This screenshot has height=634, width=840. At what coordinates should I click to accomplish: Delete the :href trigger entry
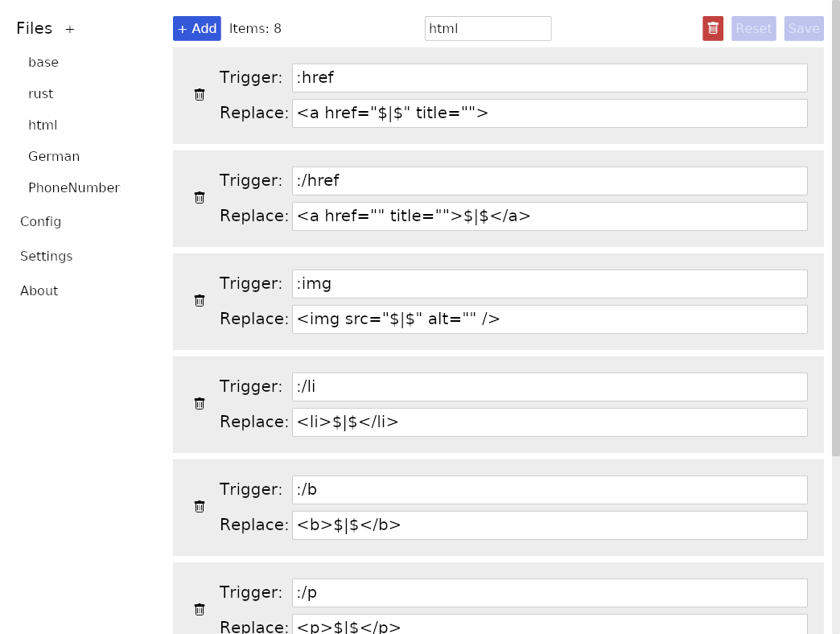click(x=200, y=95)
